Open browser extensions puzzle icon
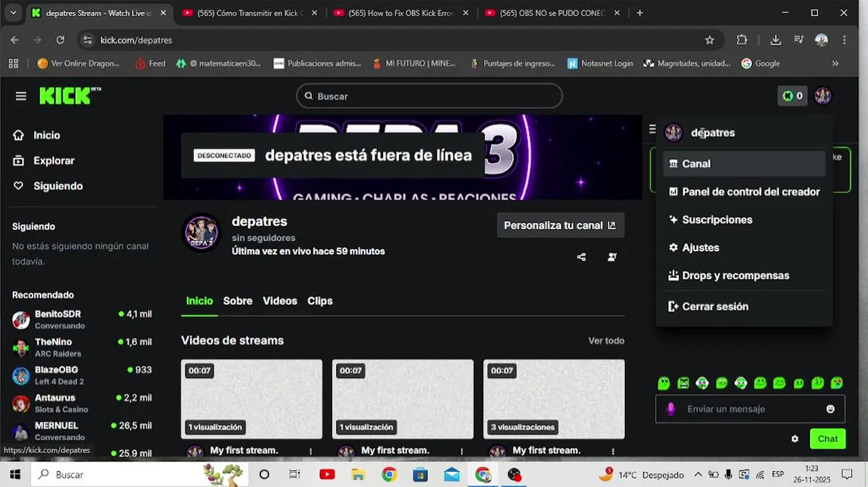This screenshot has height=487, width=868. [x=742, y=40]
